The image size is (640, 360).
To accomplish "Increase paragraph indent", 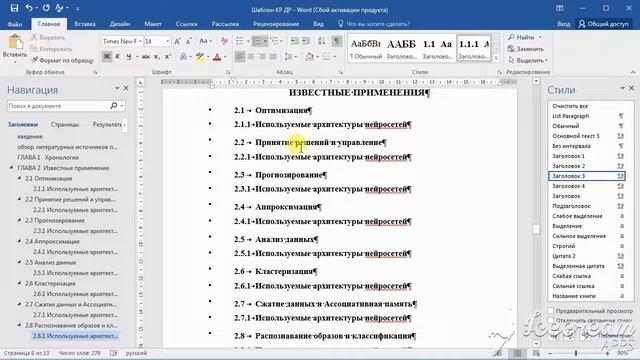I will coord(305,41).
